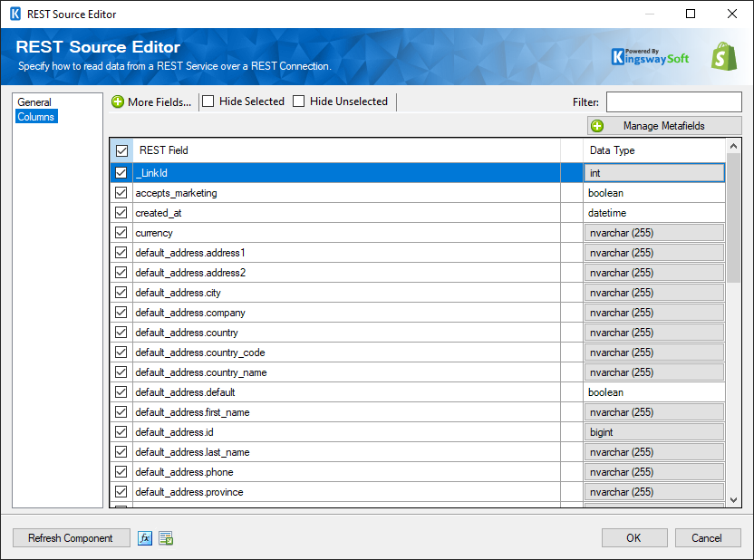Screen dimensions: 754x560
Task: Click the Shopify bag logo
Action: pyautogui.click(x=724, y=57)
